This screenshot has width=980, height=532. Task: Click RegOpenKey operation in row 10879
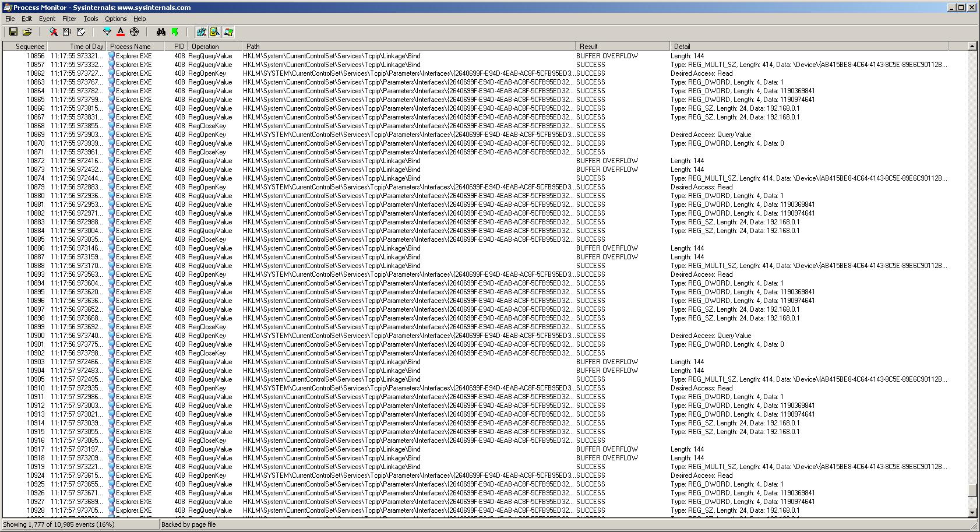point(207,187)
